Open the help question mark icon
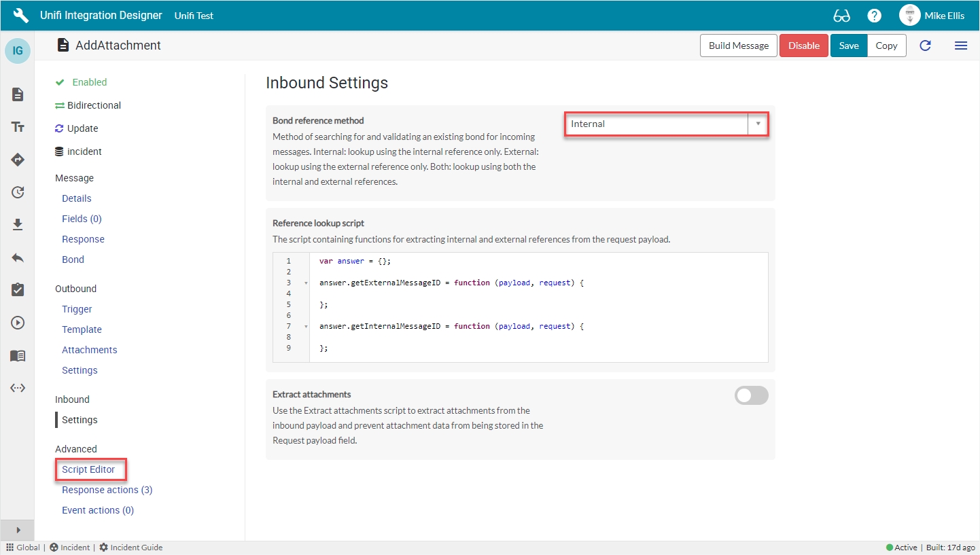980x555 pixels. (875, 16)
